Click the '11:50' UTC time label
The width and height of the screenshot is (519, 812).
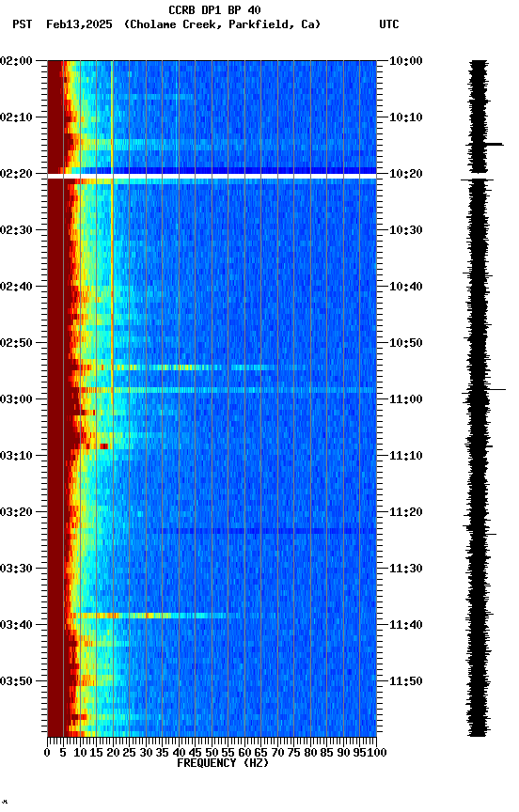pyautogui.click(x=406, y=681)
